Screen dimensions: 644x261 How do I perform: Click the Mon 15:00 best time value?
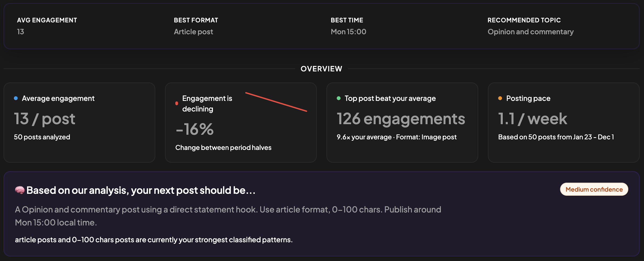coord(348,32)
